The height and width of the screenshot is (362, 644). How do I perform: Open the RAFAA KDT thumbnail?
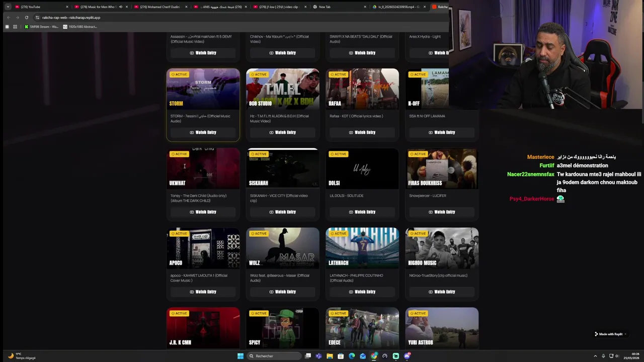click(x=362, y=89)
